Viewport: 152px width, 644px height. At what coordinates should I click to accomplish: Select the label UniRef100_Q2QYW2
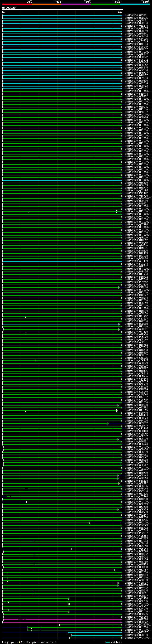point(136,57)
